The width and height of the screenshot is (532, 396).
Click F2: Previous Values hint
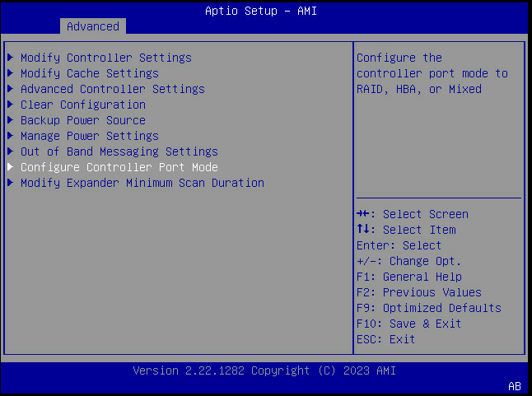(418, 292)
